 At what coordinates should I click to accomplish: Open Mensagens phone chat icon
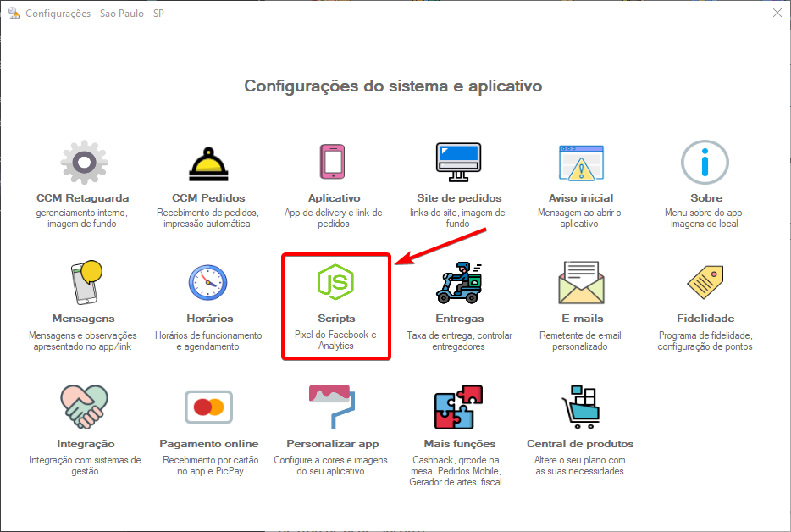tap(86, 282)
